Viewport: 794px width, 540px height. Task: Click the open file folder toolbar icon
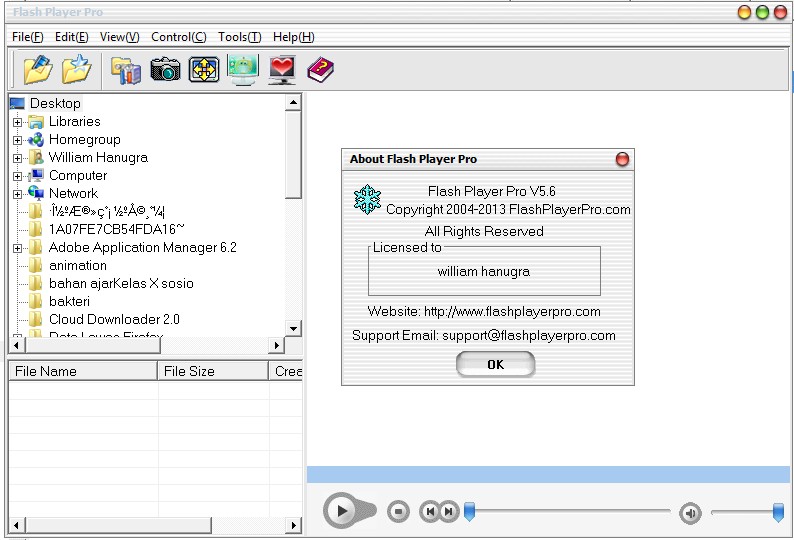pyautogui.click(x=38, y=69)
